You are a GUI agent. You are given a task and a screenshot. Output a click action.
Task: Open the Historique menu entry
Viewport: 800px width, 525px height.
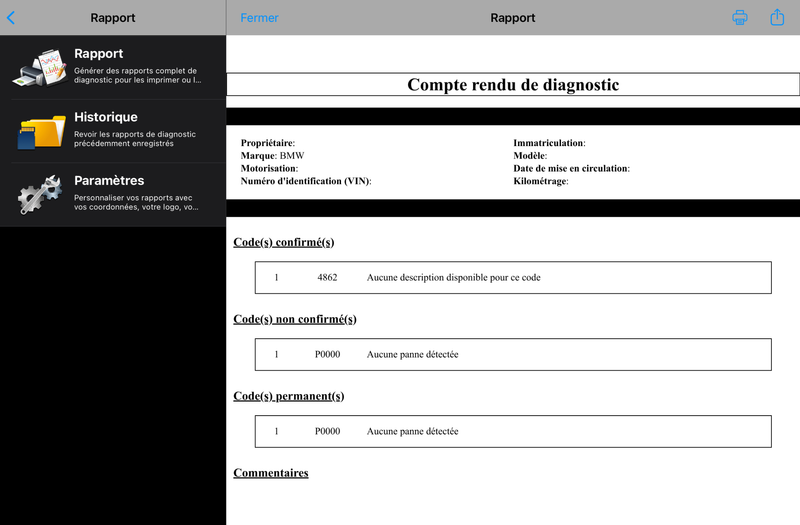click(113, 131)
